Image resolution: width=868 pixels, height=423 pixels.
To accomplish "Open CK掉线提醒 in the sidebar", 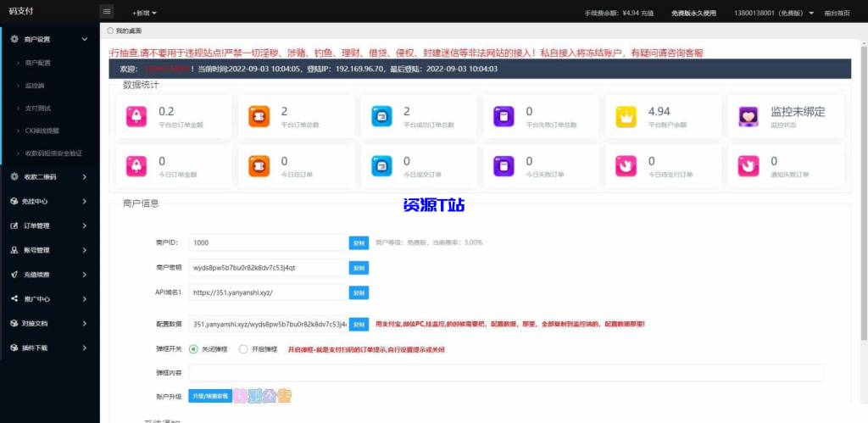I will (42, 131).
